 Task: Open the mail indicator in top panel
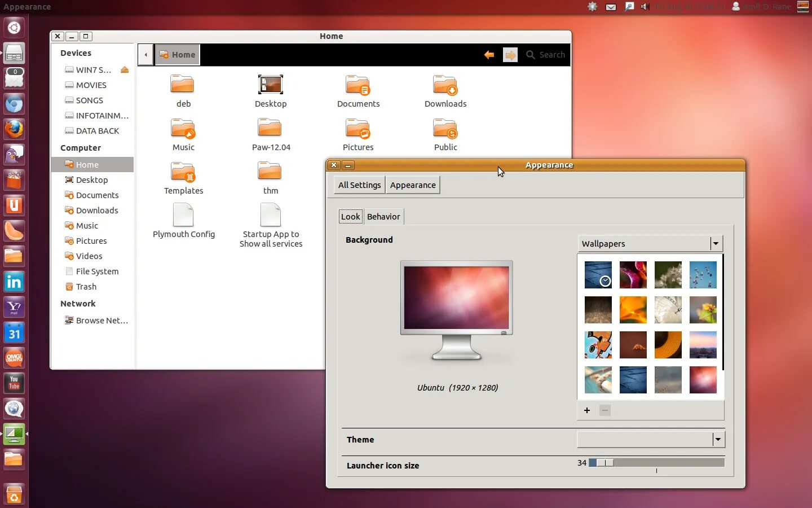611,7
